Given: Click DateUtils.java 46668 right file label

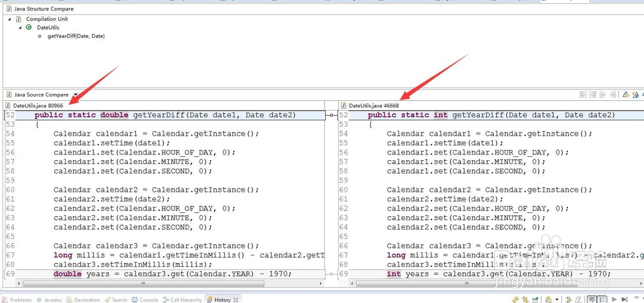Looking at the screenshot, I should 374,106.
